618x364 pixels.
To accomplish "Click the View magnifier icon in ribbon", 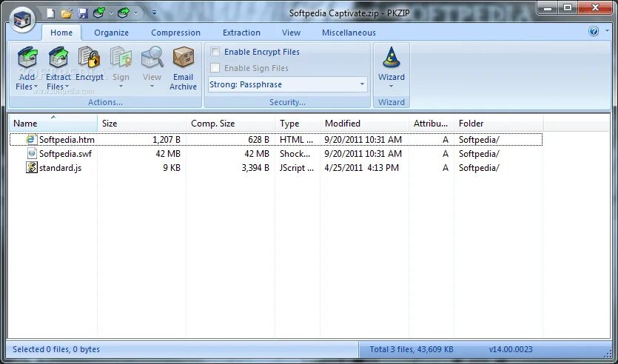I will [152, 58].
